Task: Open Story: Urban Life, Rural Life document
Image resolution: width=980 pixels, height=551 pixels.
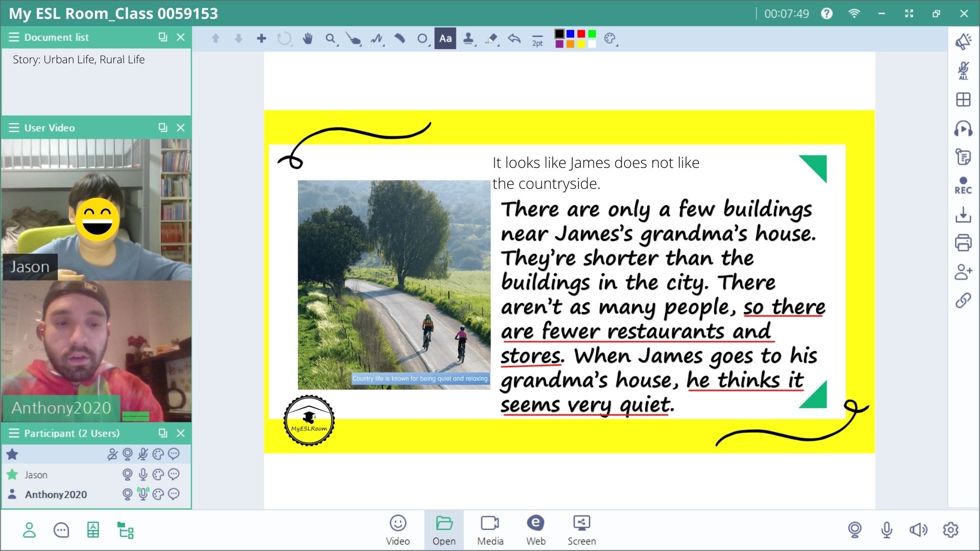Action: click(79, 60)
